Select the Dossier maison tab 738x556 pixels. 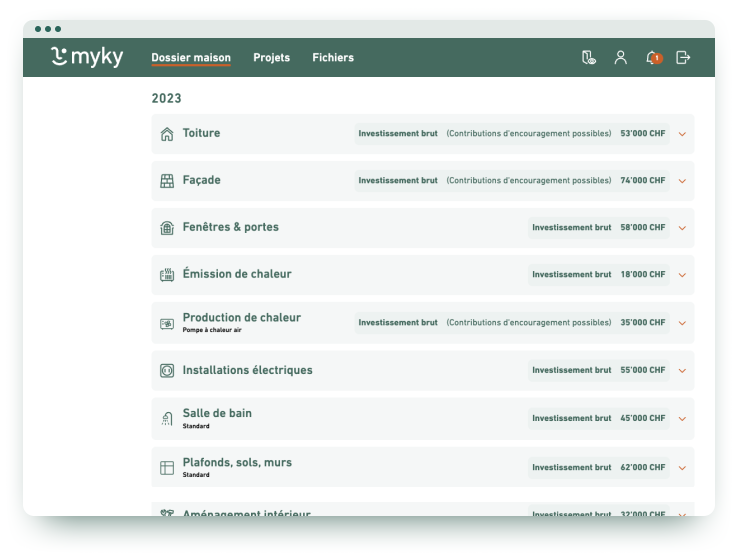click(x=191, y=57)
